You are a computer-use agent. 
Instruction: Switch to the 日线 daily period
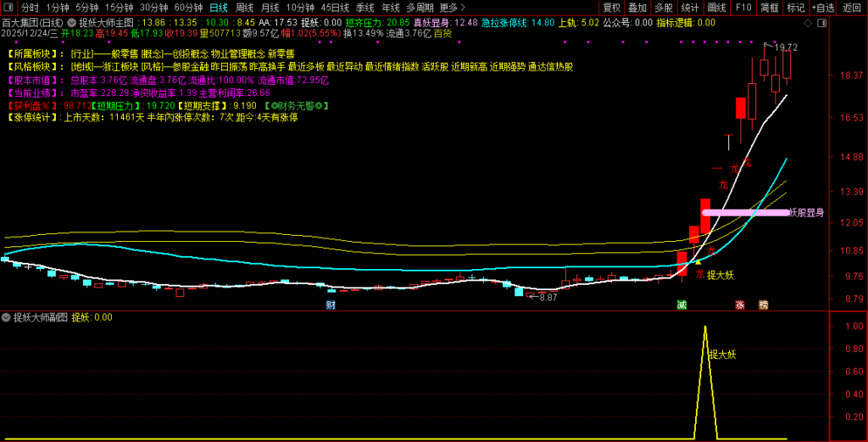coord(219,7)
